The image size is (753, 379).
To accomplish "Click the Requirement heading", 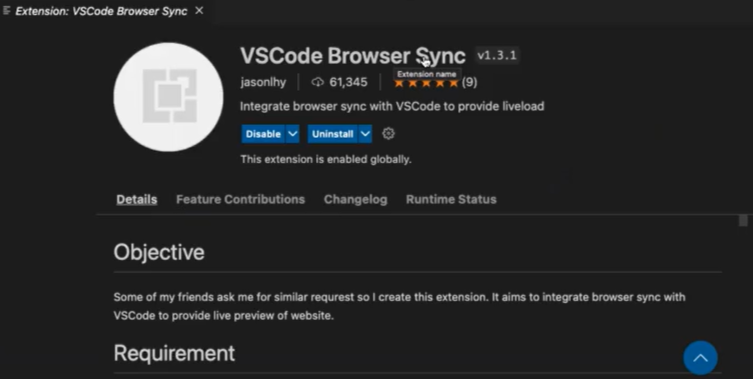I will pyautogui.click(x=174, y=354).
